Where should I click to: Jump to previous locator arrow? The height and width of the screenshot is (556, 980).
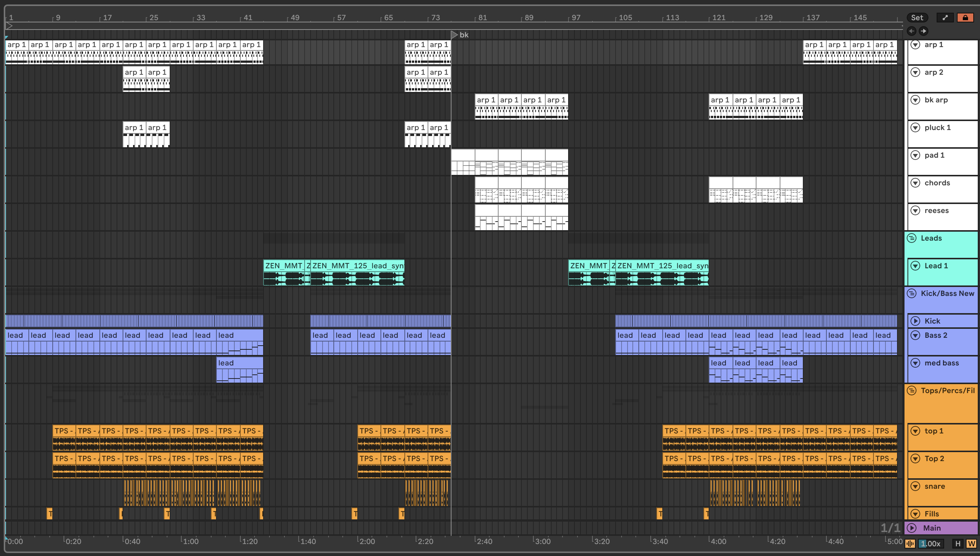point(912,31)
